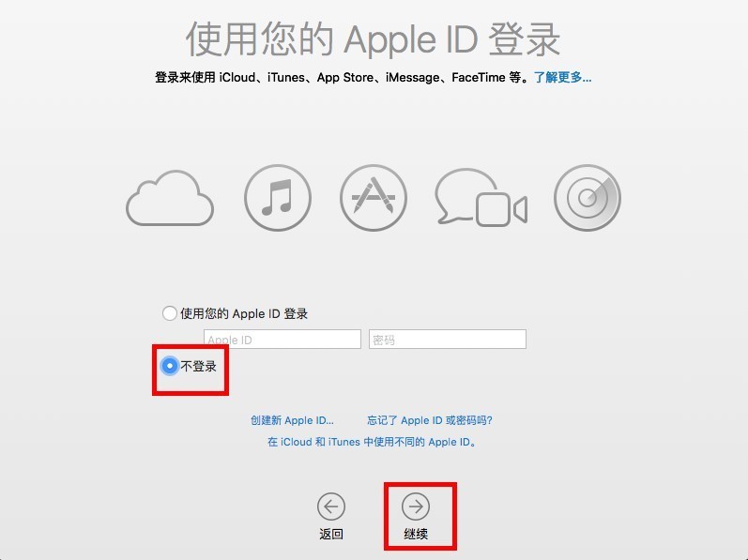Focus the Apple ID text field
The image size is (748, 560).
click(282, 339)
